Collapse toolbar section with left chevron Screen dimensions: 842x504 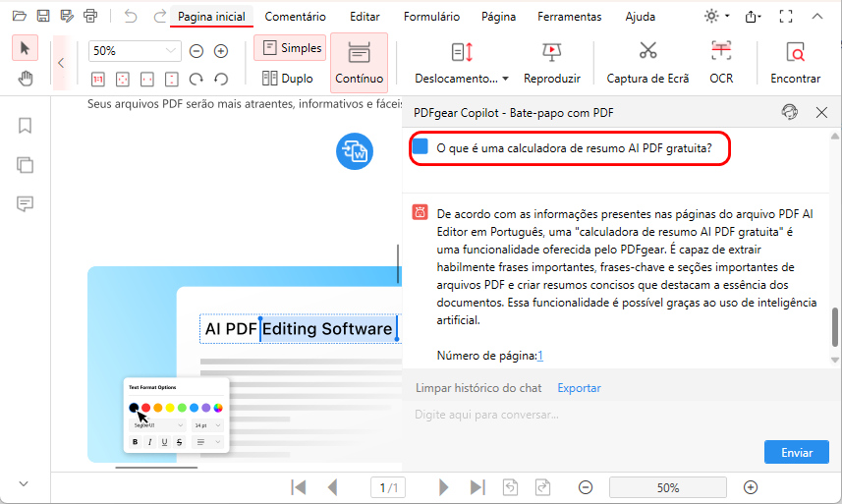click(x=61, y=63)
